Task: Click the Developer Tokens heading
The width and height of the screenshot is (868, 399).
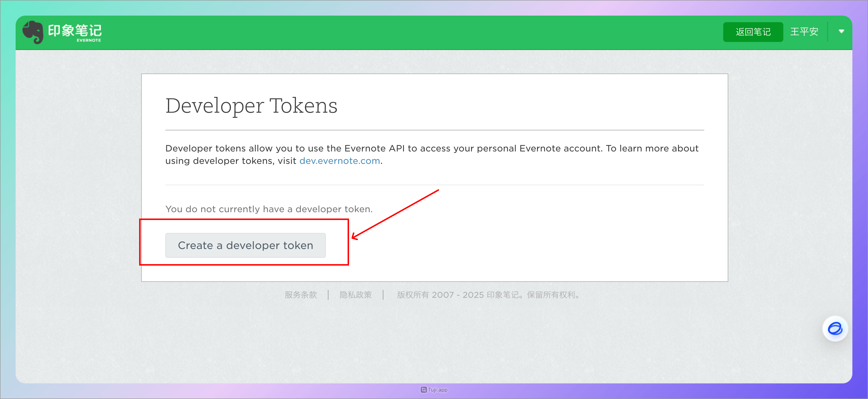Action: coord(251,106)
